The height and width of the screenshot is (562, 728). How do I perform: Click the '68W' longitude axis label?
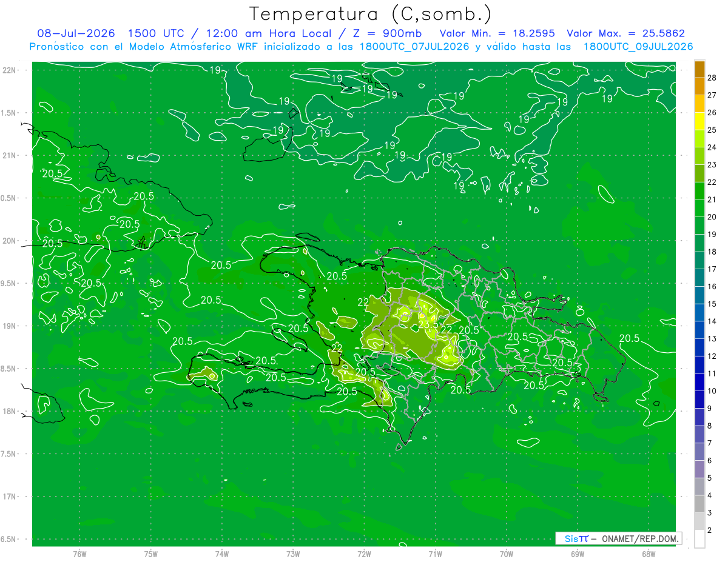coord(648,554)
